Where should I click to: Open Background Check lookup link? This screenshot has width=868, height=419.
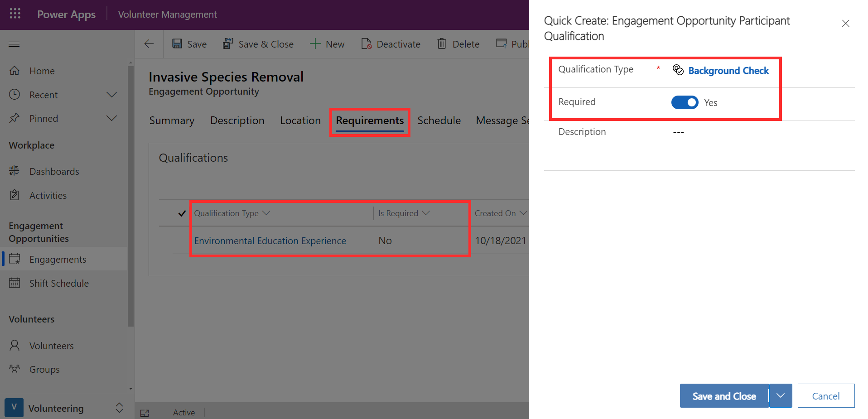pos(728,71)
